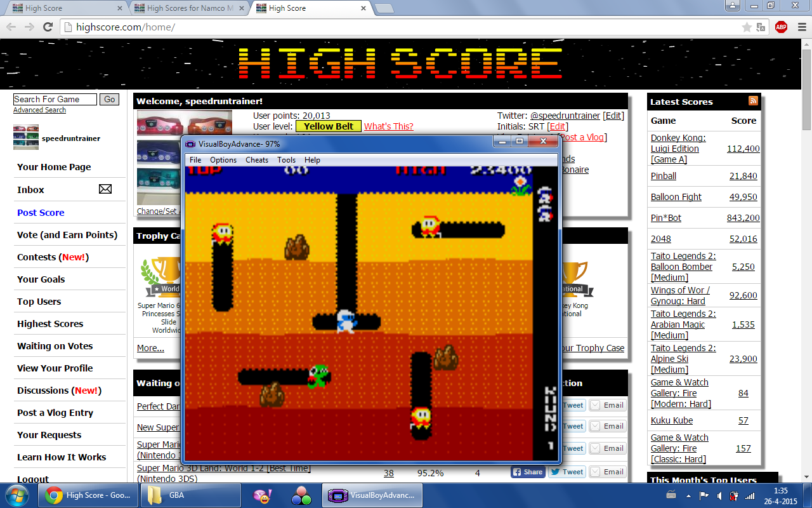The height and width of the screenshot is (508, 812).
Task: Switch to the GBA folder in taskbar
Action: point(190,495)
